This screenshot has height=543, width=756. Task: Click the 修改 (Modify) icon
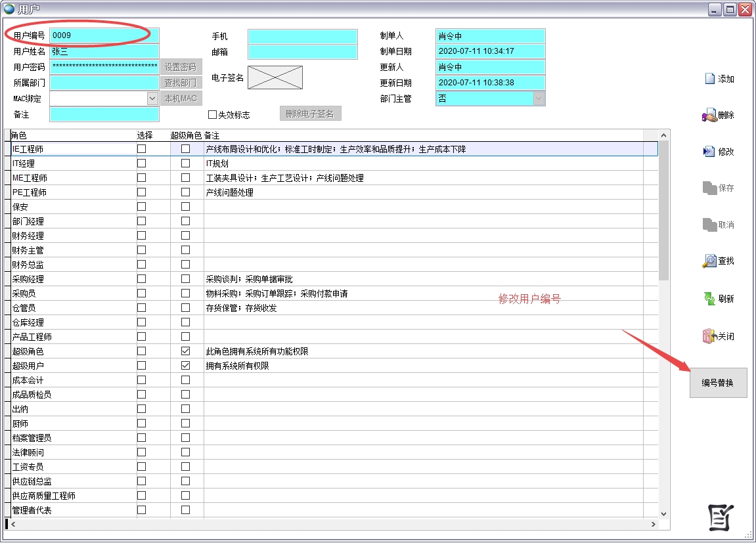click(x=709, y=152)
